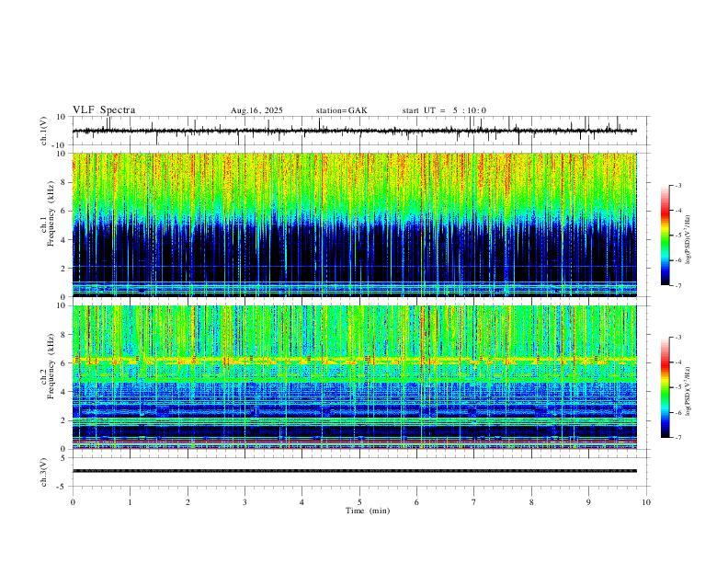Click the "5" tick on the time axis
Image resolution: width=728 pixels, height=563 pixels.
[x=359, y=502]
